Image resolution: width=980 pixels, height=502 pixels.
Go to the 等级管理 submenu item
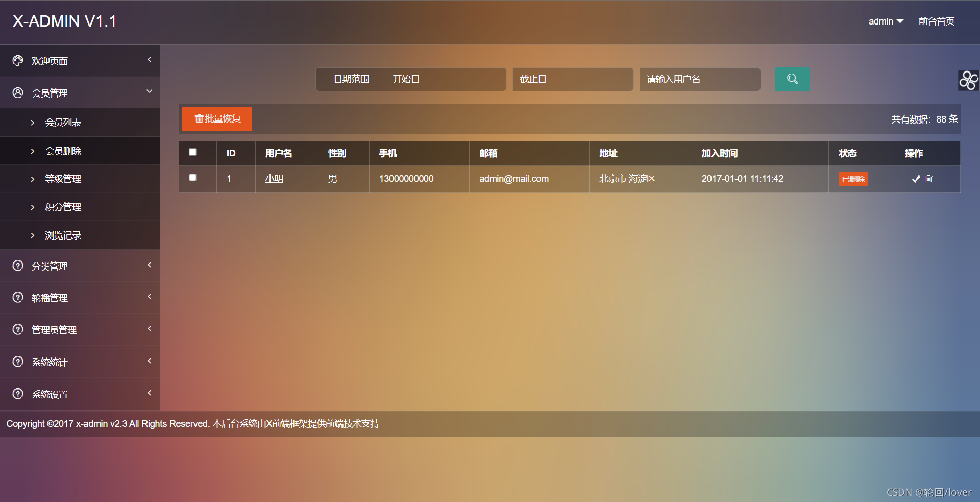80,179
